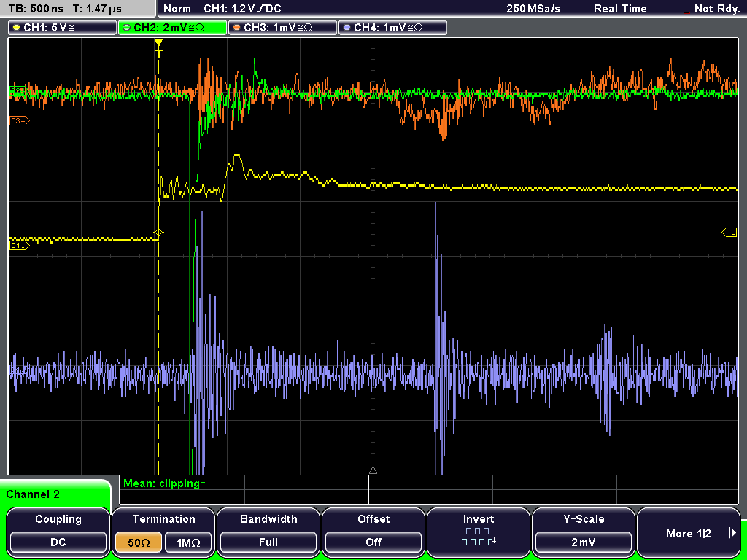747x560 pixels.
Task: Toggle the Invert waveform button
Action: pyautogui.click(x=479, y=532)
